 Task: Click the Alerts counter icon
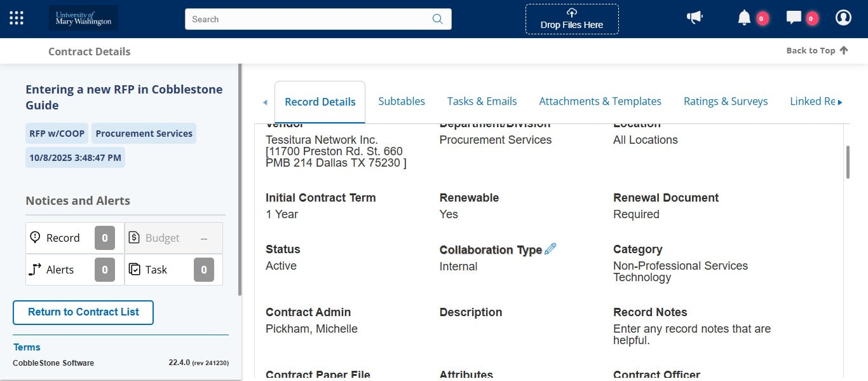pos(104,269)
